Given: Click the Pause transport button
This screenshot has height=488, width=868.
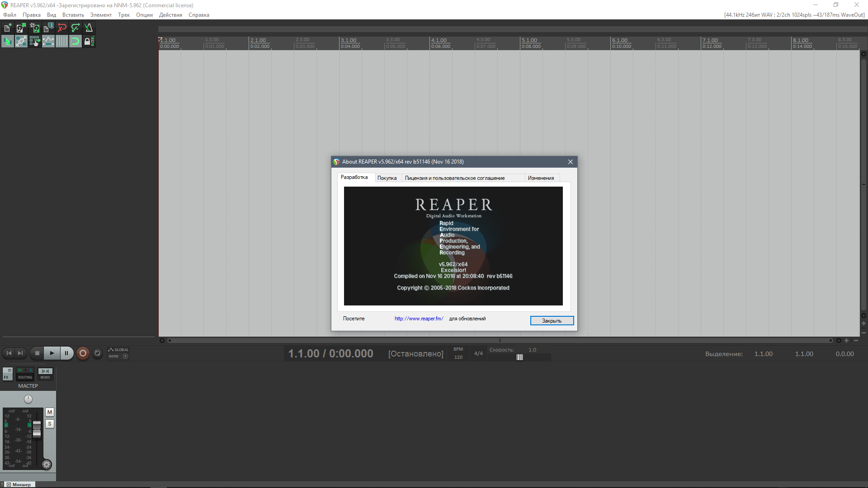Looking at the screenshot, I should (x=66, y=353).
